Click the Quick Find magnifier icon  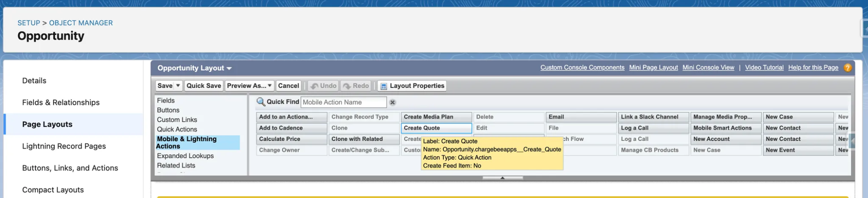[261, 102]
